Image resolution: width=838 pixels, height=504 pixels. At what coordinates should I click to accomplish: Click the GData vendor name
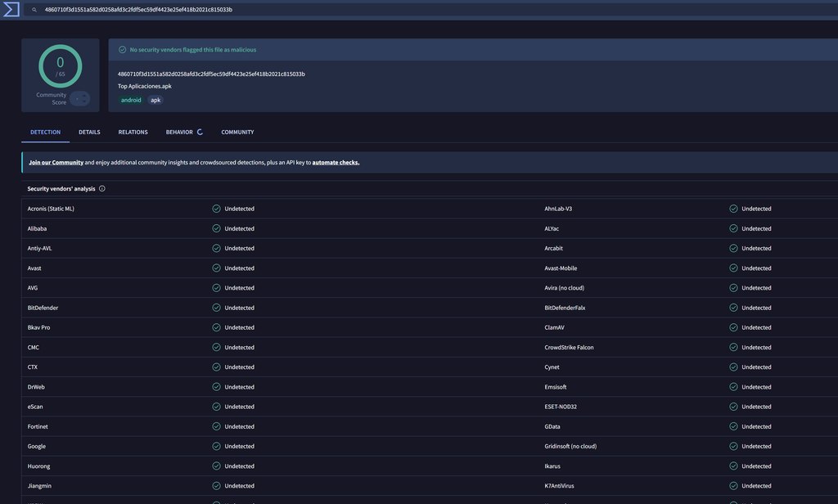(x=552, y=426)
